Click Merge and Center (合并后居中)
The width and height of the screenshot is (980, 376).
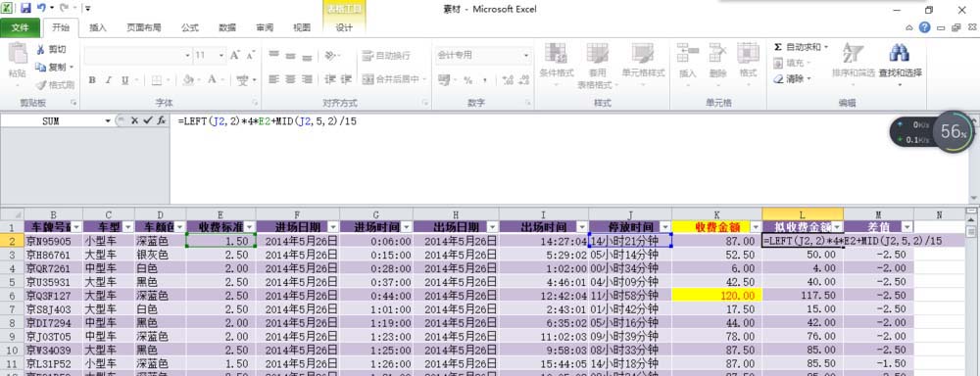392,79
